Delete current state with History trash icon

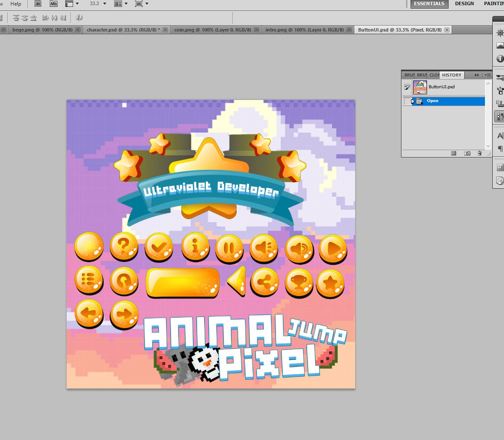479,153
